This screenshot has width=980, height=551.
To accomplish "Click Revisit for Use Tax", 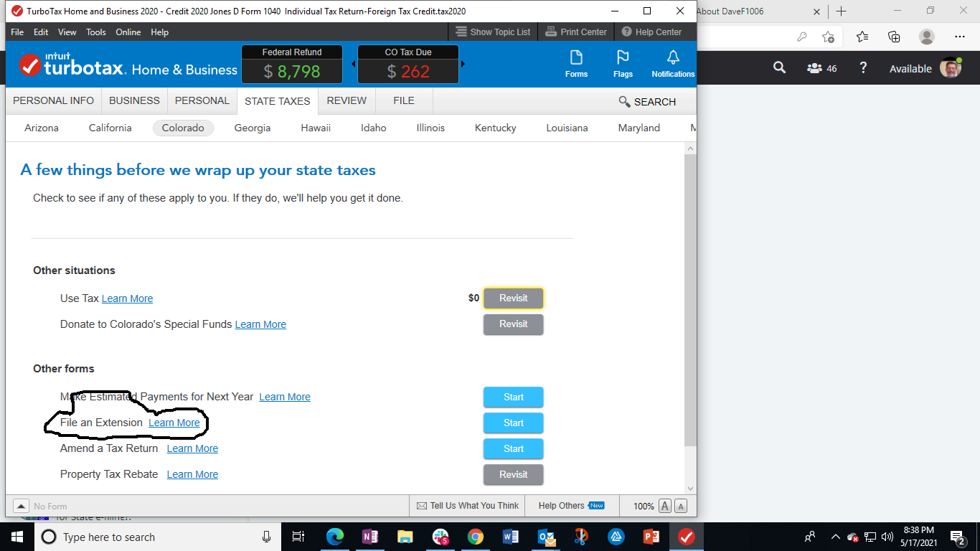I will pos(514,298).
